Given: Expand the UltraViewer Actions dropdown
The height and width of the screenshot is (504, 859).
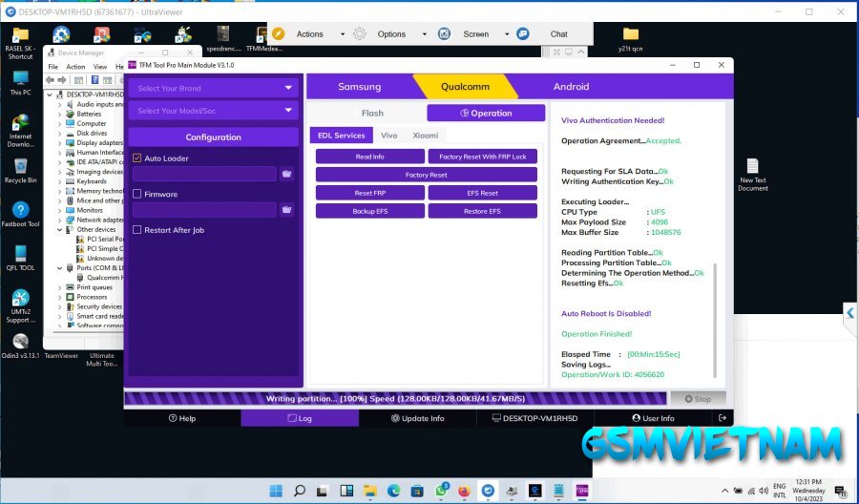Looking at the screenshot, I should point(342,34).
